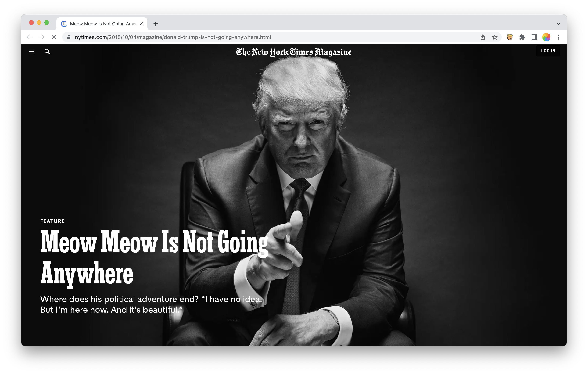The width and height of the screenshot is (588, 374).
Task: View site security lock icon
Action: (69, 37)
